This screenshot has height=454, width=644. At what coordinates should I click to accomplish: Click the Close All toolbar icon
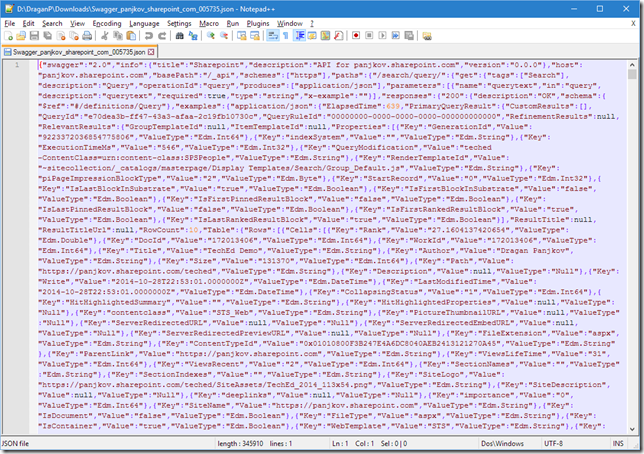74,36
